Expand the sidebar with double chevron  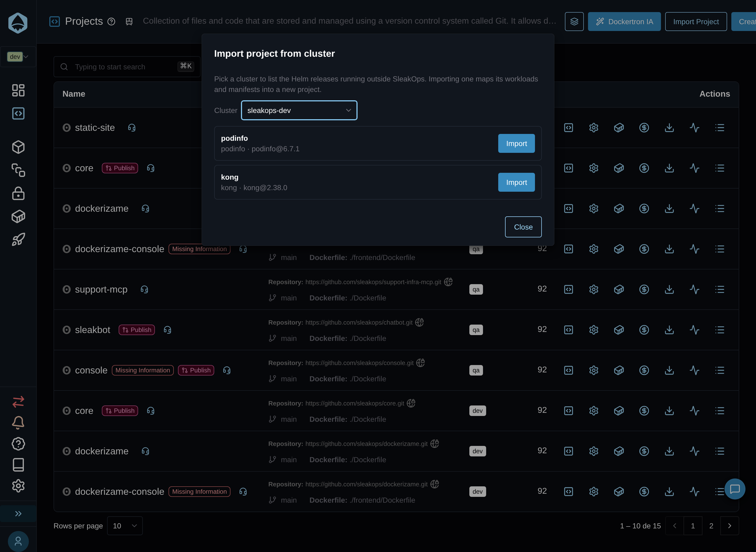click(x=18, y=514)
